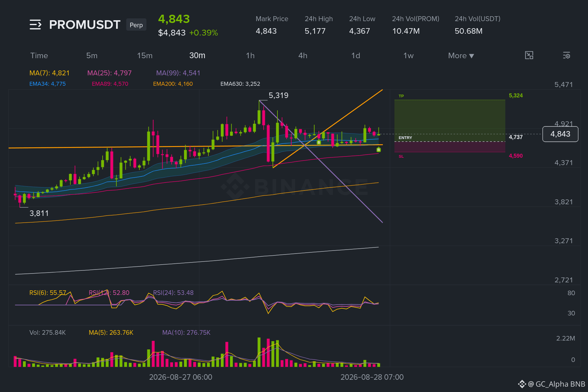Click the PROMUSDT pair name
The width and height of the screenshot is (588, 392).
(85, 25)
